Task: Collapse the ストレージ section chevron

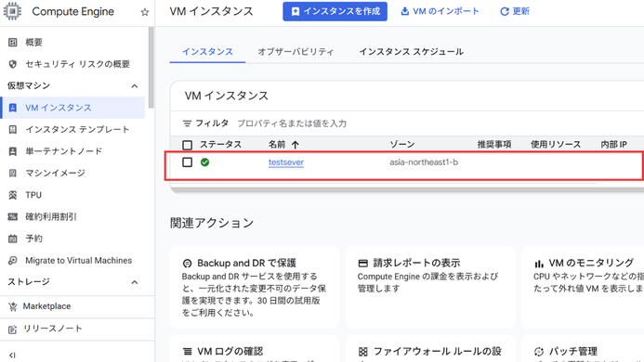Action: (135, 282)
